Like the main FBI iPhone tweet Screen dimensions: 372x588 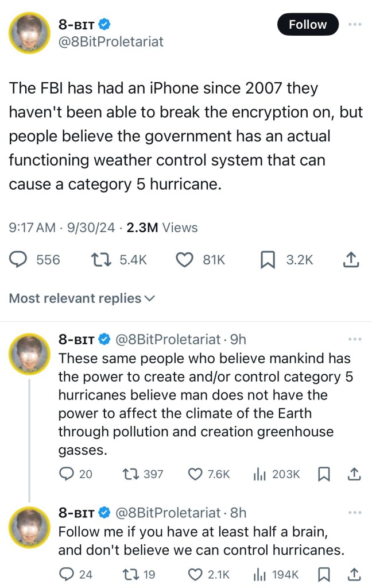coord(184,260)
